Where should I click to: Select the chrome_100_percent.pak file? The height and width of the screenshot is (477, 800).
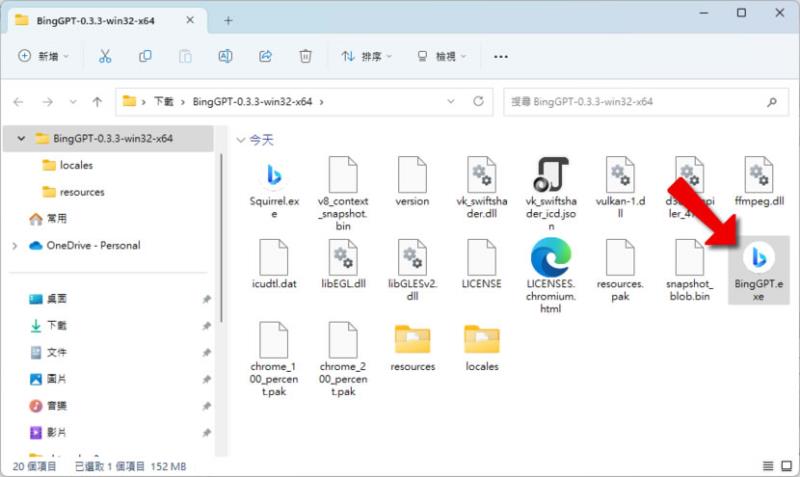[x=274, y=359]
